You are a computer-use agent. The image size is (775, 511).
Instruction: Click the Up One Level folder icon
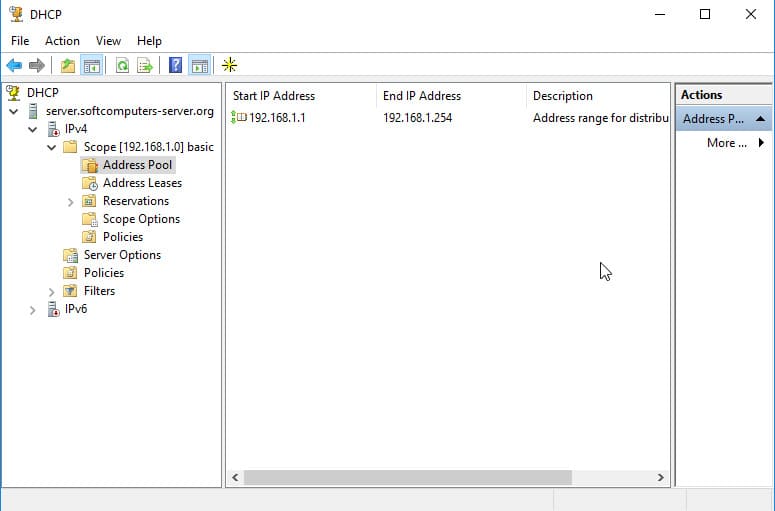pyautogui.click(x=68, y=66)
